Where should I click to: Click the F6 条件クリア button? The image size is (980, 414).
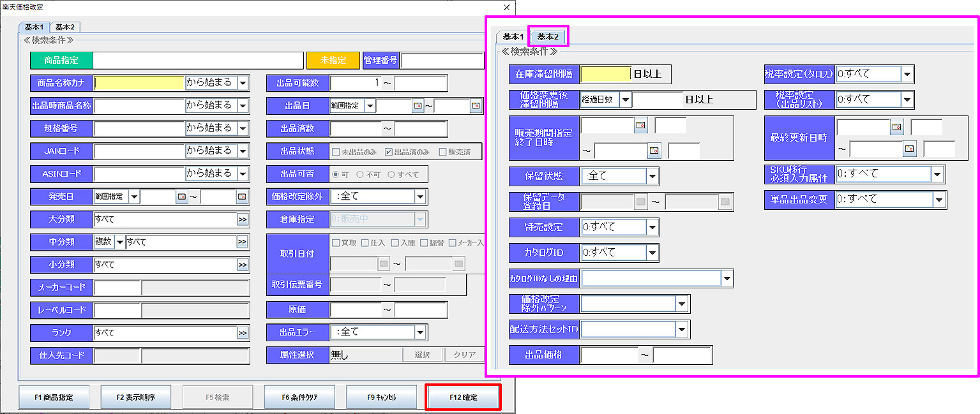(x=299, y=397)
